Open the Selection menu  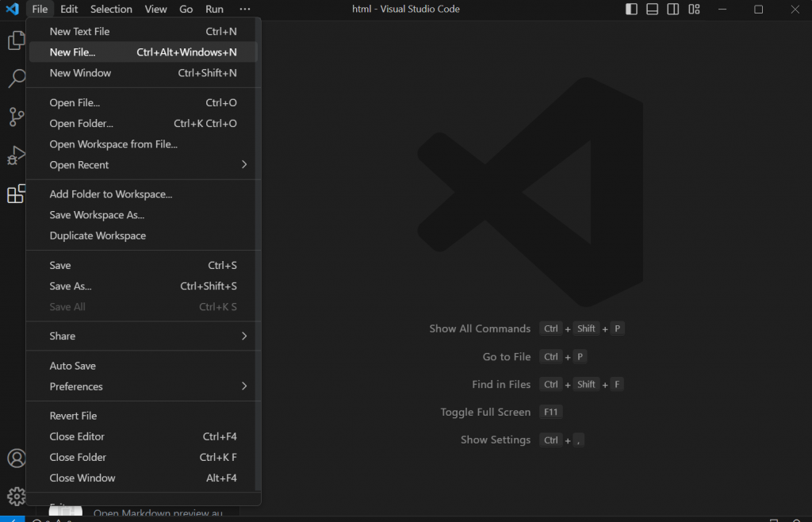(x=111, y=9)
